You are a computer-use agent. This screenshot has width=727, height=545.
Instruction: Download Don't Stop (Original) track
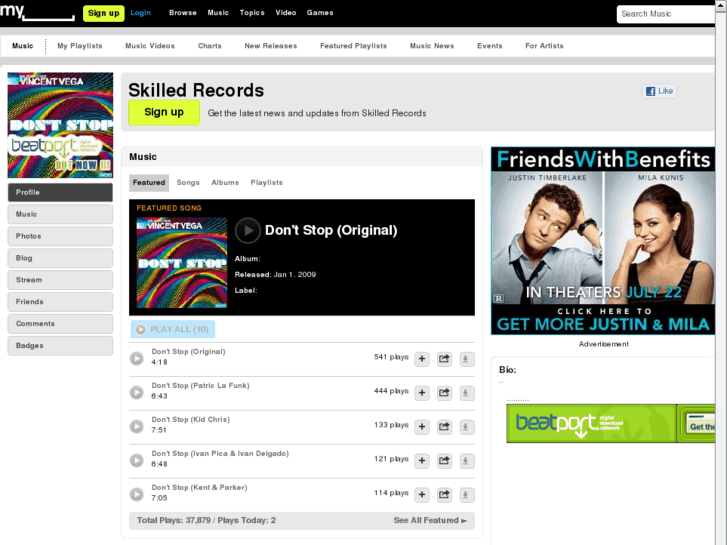pyautogui.click(x=466, y=359)
